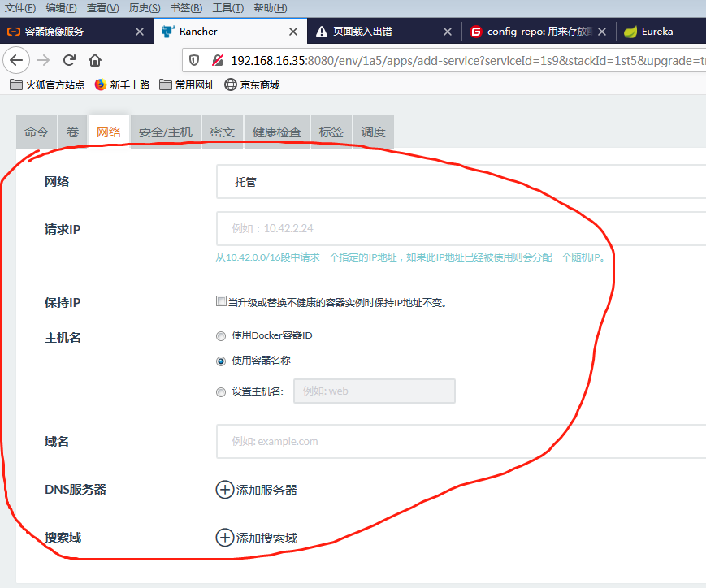Enable the 保持IP checkbox
This screenshot has height=588, width=706.
[x=220, y=300]
